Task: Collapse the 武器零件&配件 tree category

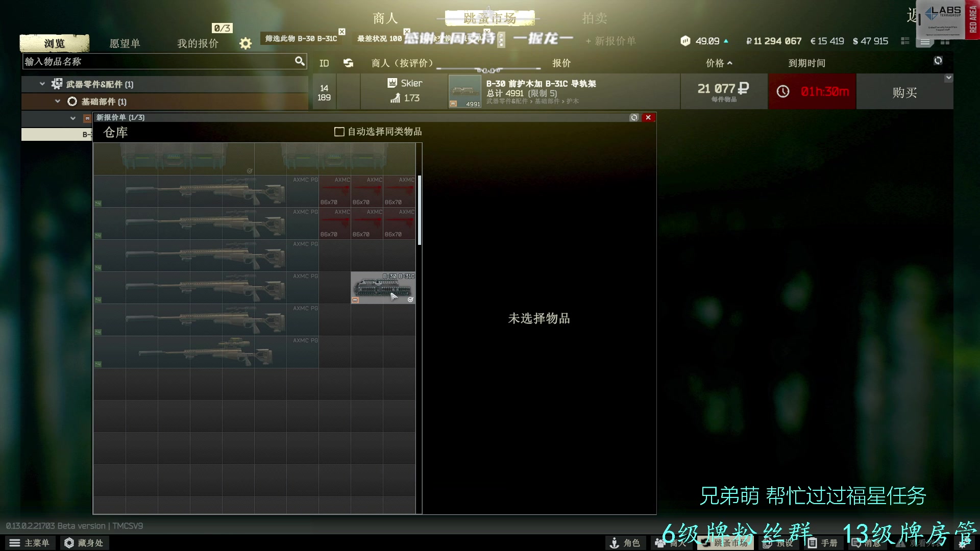Action: 42,84
